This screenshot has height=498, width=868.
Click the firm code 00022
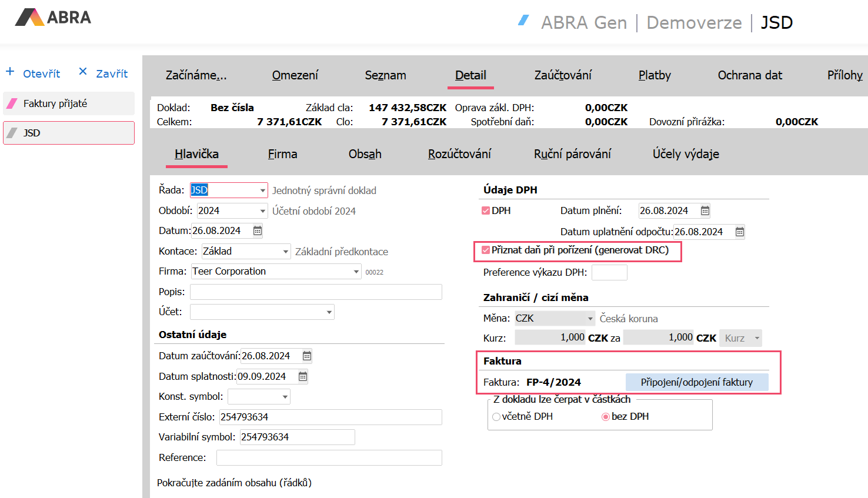pos(375,272)
